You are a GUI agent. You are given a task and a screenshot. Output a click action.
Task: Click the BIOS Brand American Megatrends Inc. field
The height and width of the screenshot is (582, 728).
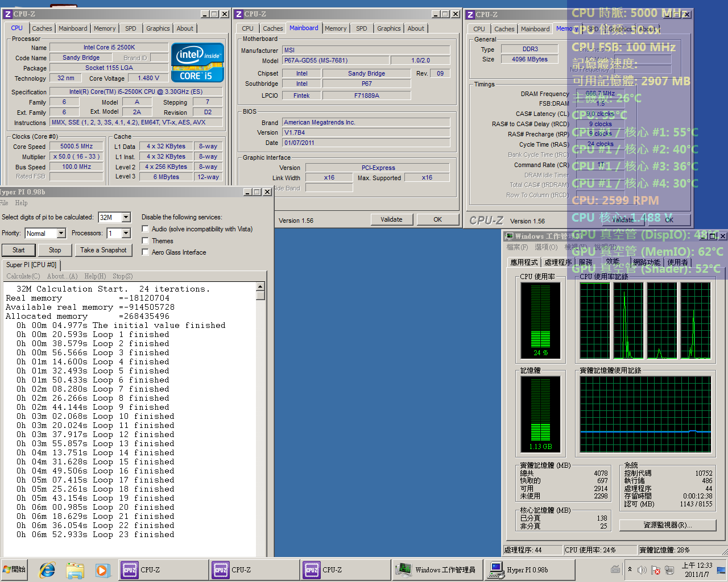(x=366, y=122)
